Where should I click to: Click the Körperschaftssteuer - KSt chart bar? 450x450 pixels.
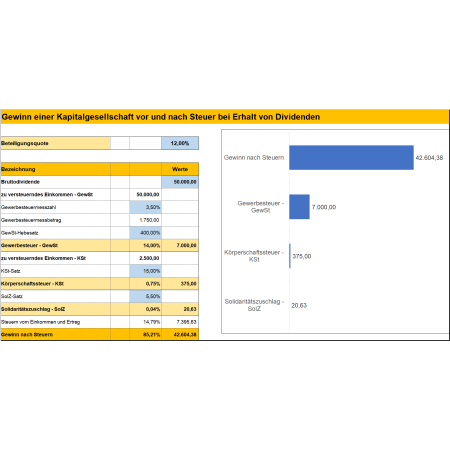pos(290,256)
